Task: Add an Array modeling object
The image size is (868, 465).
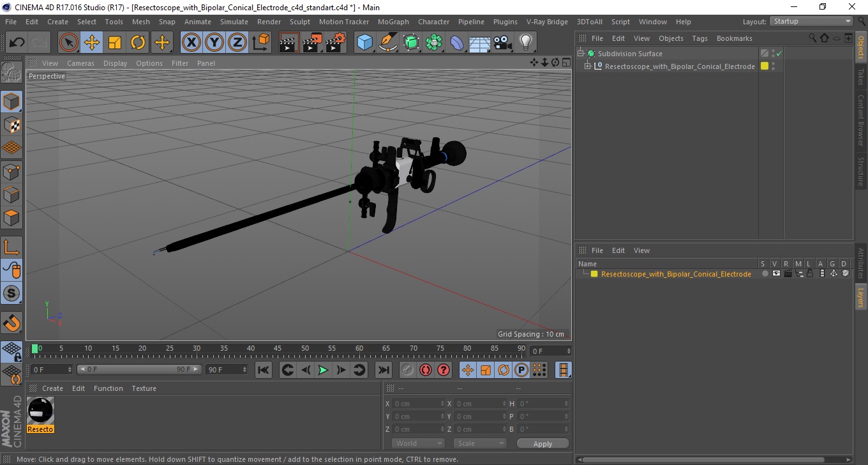Action: point(434,43)
